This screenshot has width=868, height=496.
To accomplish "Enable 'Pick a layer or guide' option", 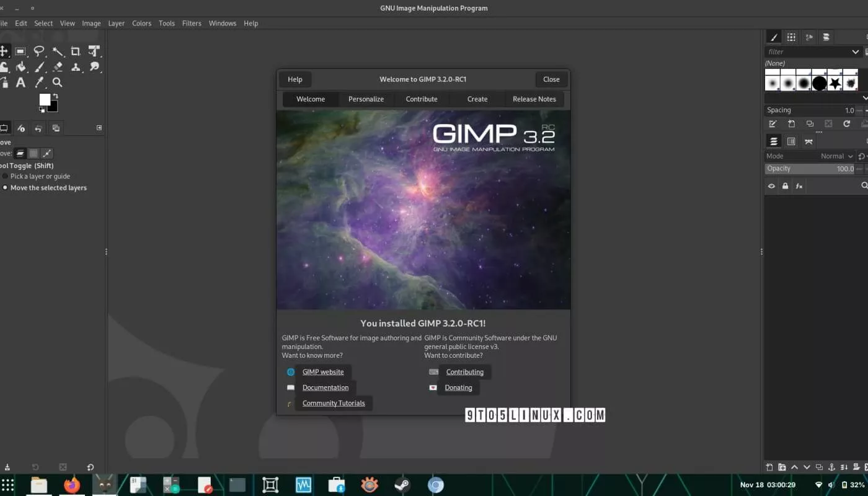I will 6,177.
